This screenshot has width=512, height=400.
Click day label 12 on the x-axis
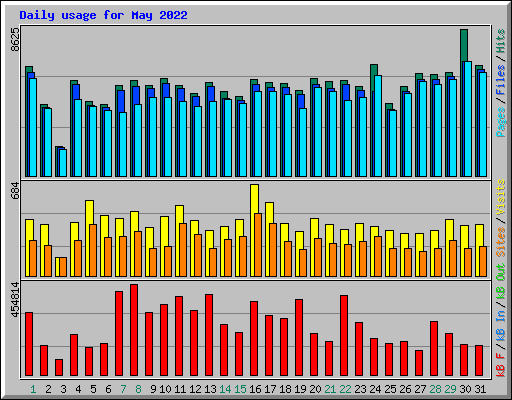(x=195, y=389)
